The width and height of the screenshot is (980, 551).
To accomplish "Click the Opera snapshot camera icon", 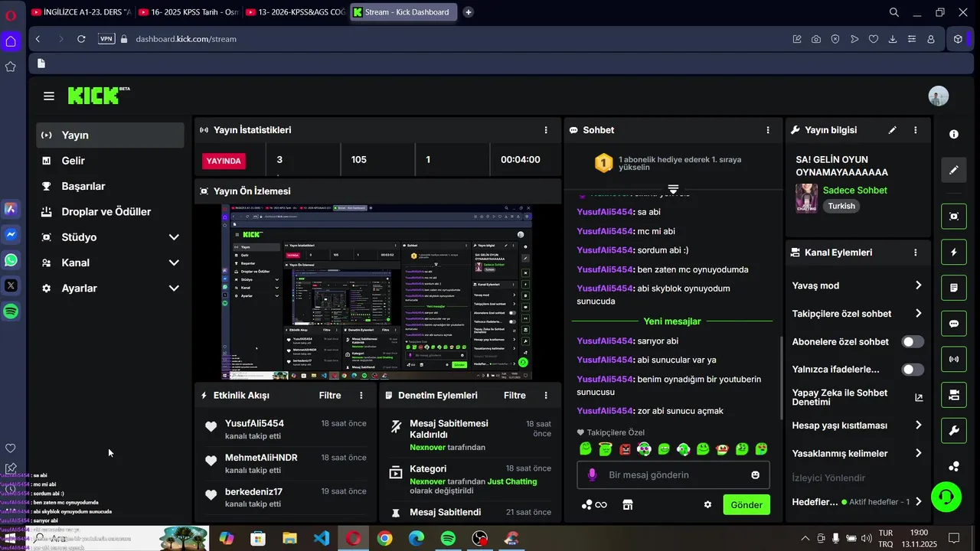I will coord(816,39).
